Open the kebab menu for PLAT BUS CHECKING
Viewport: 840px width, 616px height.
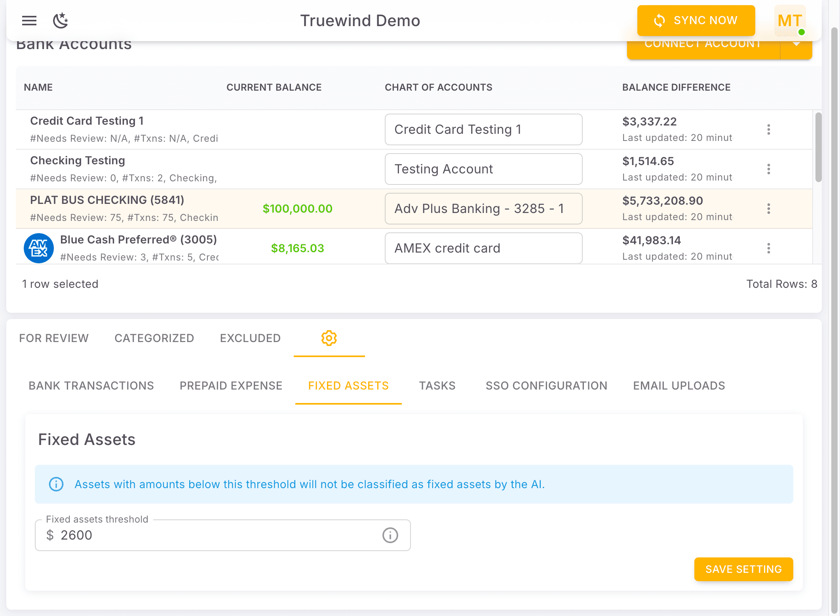coord(769,209)
